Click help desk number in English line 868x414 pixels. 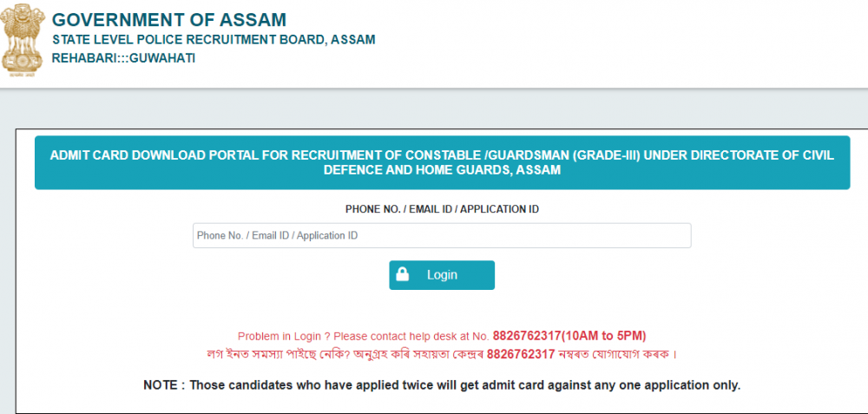pyautogui.click(x=527, y=336)
